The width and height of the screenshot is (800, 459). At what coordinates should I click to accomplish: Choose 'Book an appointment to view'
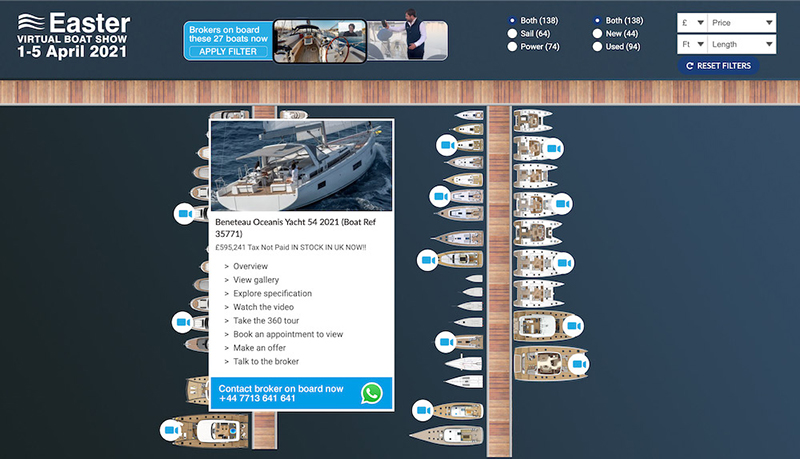pos(288,334)
